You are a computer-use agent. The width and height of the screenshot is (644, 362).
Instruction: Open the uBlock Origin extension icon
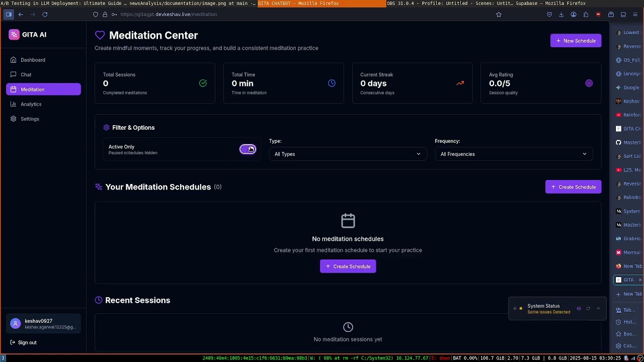pos(598,15)
